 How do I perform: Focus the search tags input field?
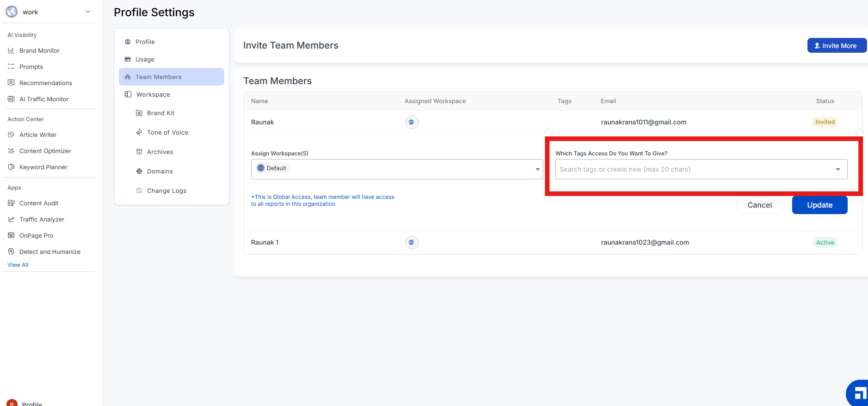tap(694, 169)
